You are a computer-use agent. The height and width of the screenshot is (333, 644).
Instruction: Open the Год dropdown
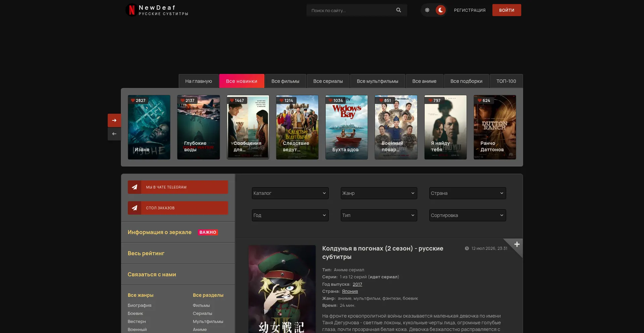290,215
